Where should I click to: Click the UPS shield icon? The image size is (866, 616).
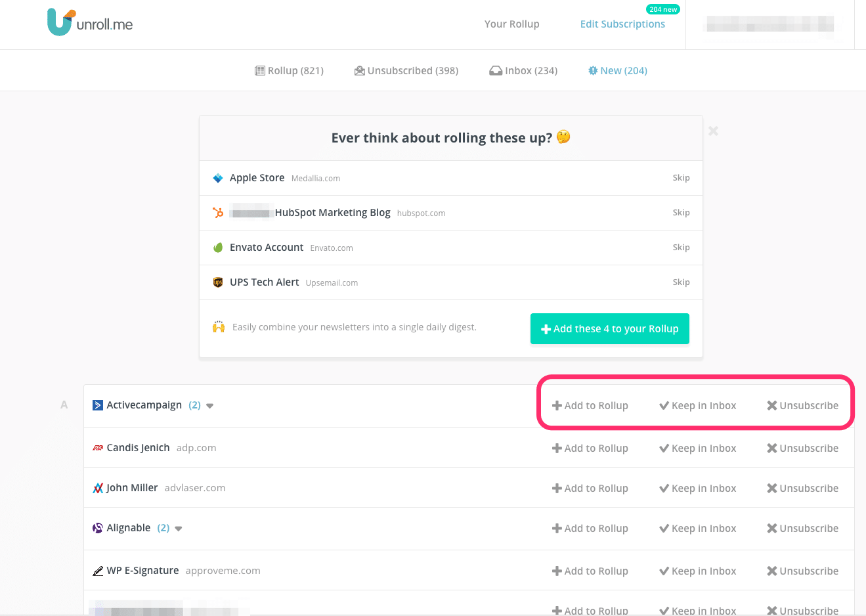[x=218, y=282]
